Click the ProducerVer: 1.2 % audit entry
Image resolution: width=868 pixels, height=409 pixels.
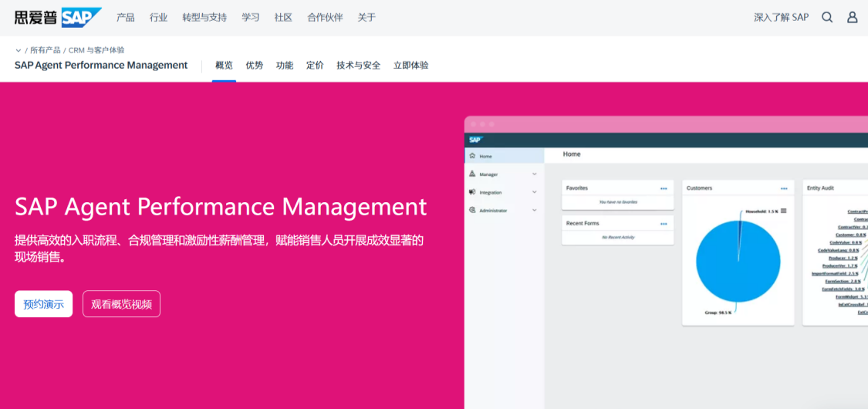pos(839,265)
